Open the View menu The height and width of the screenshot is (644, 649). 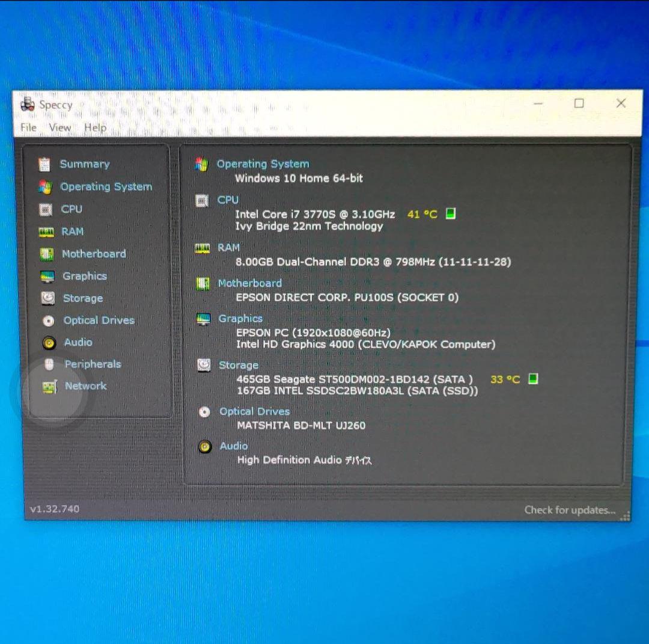(59, 127)
